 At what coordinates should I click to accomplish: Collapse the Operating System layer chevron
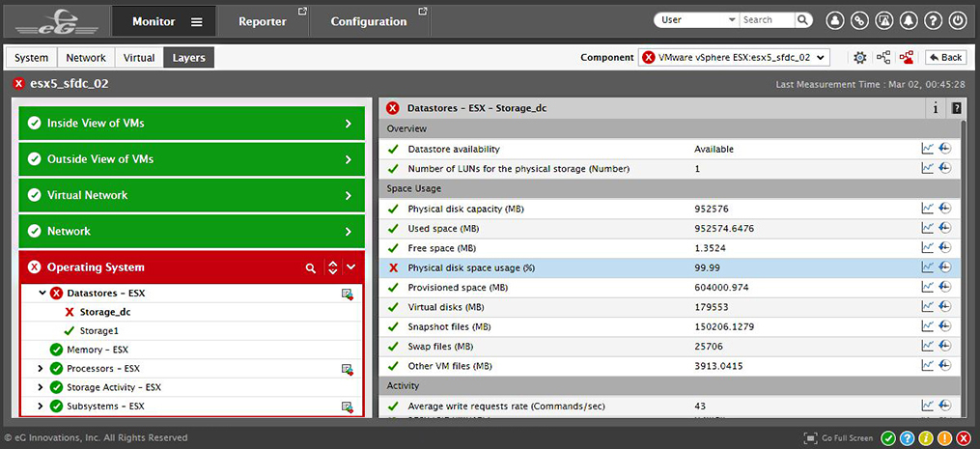pos(350,267)
